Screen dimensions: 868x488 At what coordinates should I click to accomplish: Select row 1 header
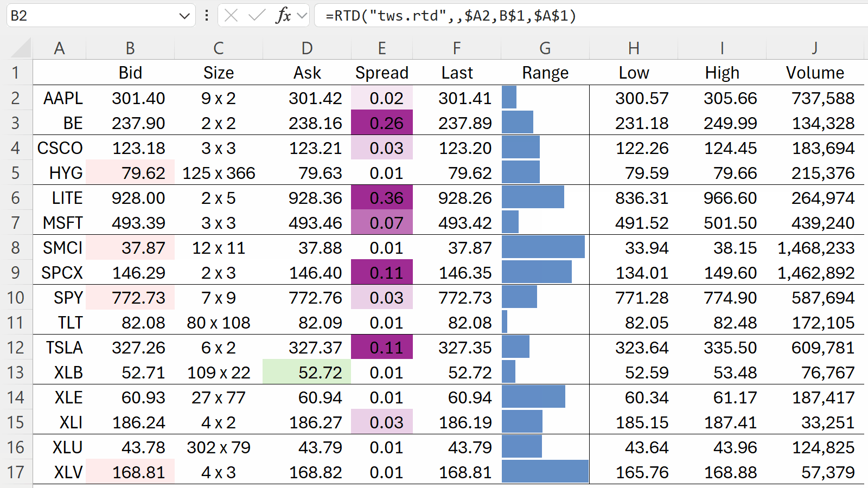point(16,73)
